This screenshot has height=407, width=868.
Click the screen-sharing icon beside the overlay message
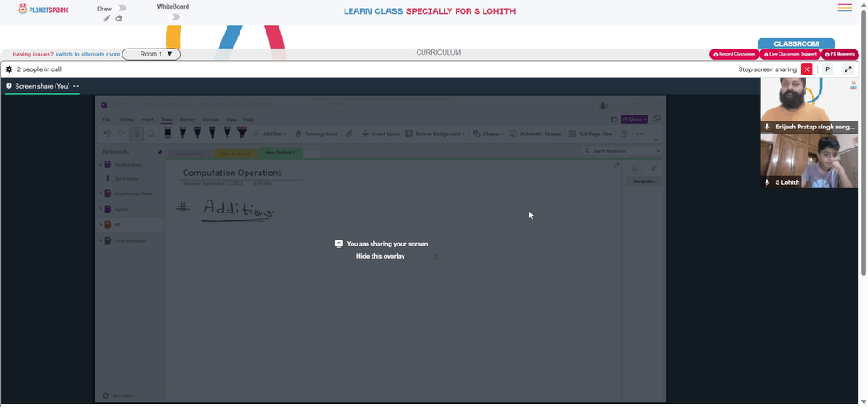[x=339, y=244]
